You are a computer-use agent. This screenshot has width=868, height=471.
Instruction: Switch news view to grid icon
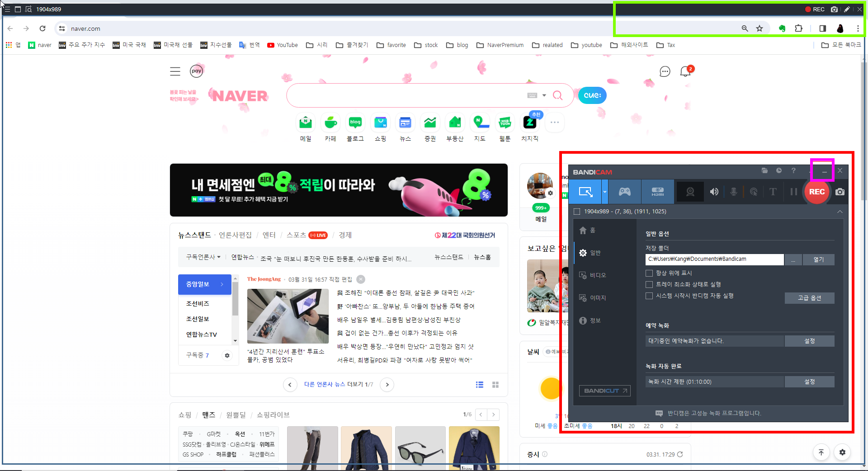point(495,385)
